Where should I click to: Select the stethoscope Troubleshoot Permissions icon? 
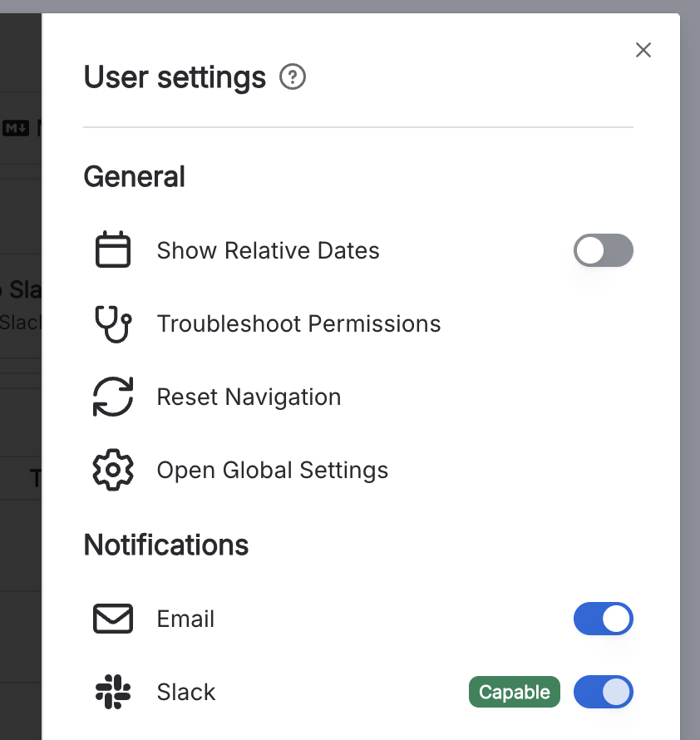click(x=112, y=323)
